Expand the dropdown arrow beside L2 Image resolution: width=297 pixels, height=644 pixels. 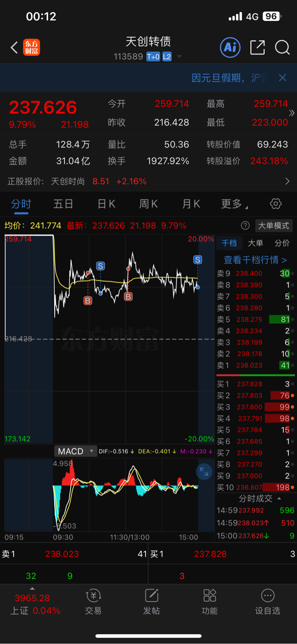[x=179, y=57]
